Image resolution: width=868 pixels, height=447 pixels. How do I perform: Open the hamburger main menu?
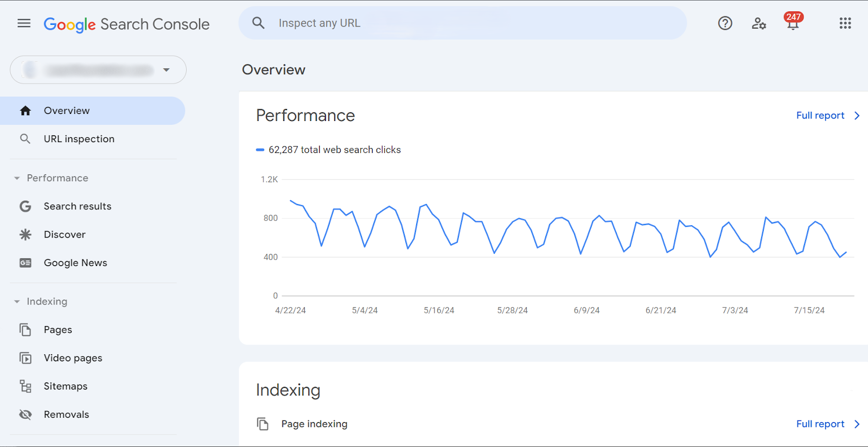click(24, 23)
